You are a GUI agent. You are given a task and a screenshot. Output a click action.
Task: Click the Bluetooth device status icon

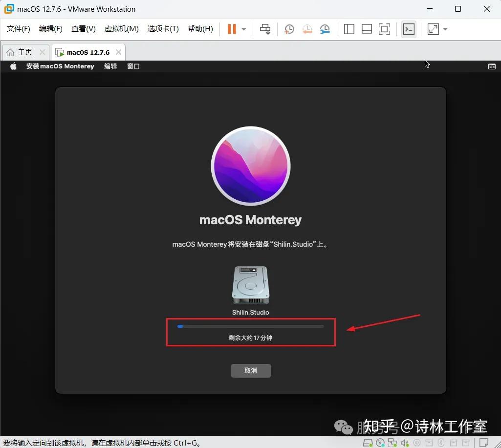pos(441,443)
